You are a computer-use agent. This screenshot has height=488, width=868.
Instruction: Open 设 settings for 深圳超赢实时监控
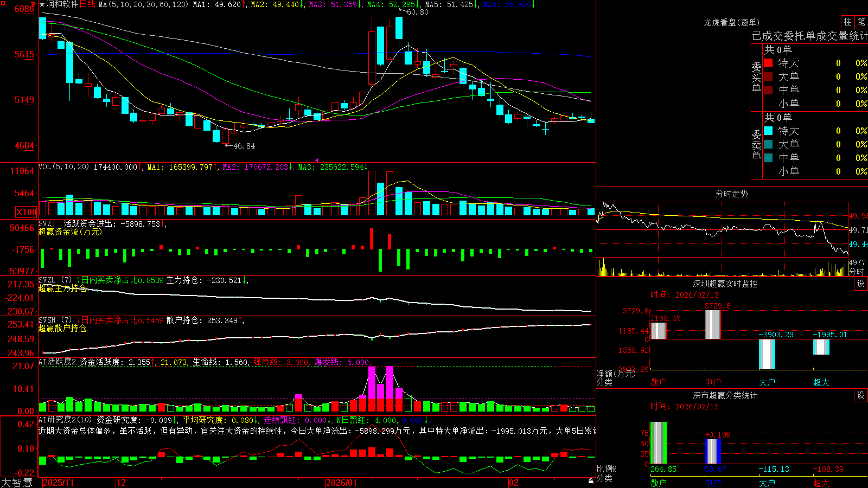(861, 284)
